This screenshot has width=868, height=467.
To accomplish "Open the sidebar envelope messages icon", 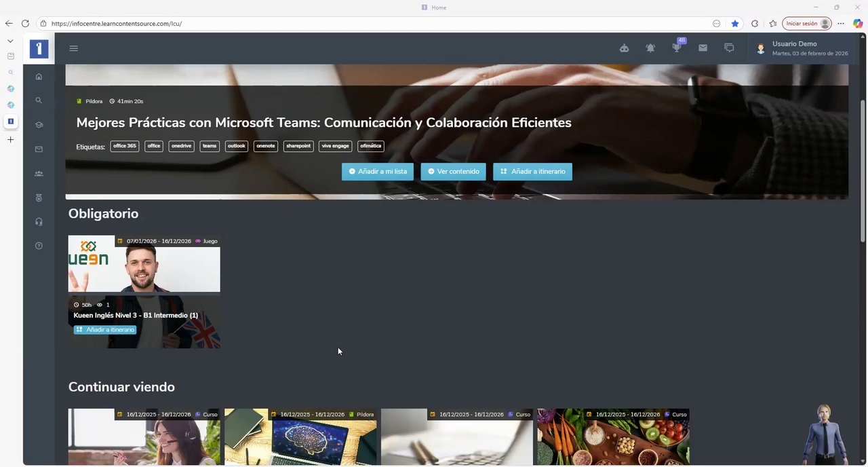I will pyautogui.click(x=39, y=149).
